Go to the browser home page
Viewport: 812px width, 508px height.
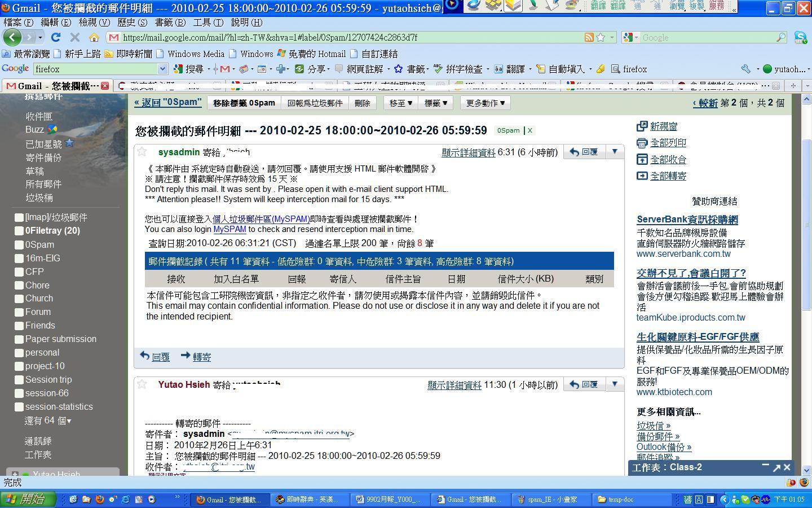pyautogui.click(x=94, y=37)
